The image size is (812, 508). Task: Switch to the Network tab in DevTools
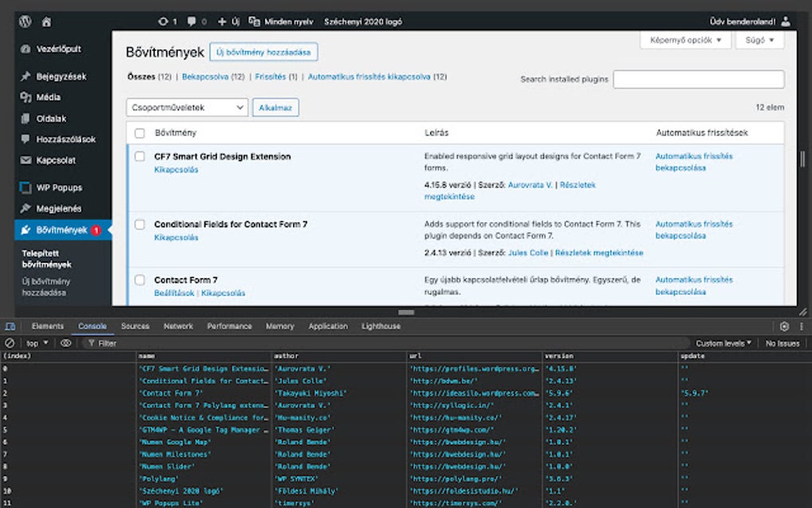pos(178,326)
